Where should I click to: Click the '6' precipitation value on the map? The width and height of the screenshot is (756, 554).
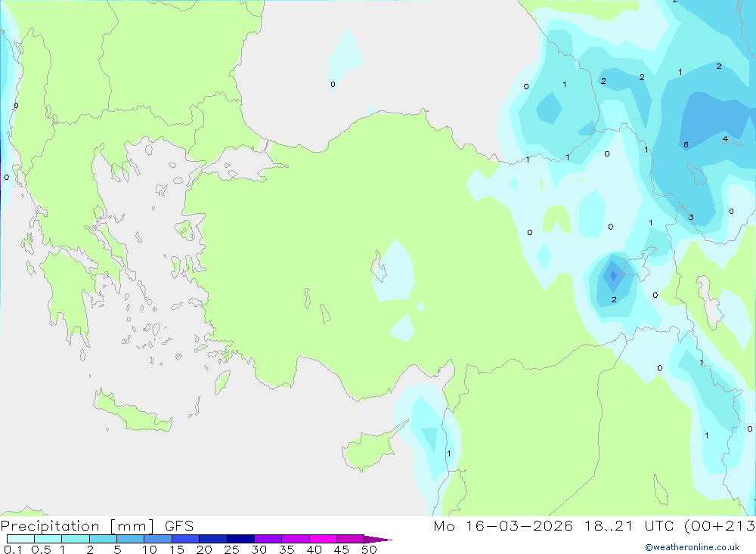686,144
